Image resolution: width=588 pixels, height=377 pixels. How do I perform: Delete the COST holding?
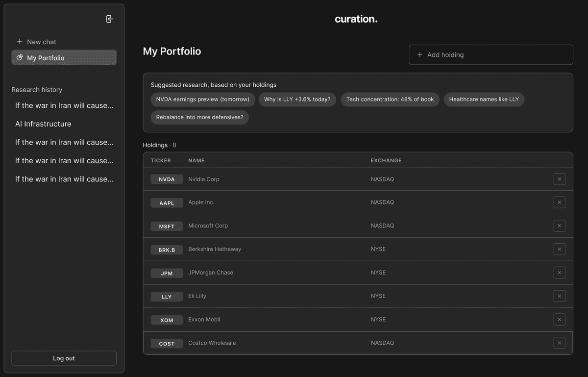[559, 343]
